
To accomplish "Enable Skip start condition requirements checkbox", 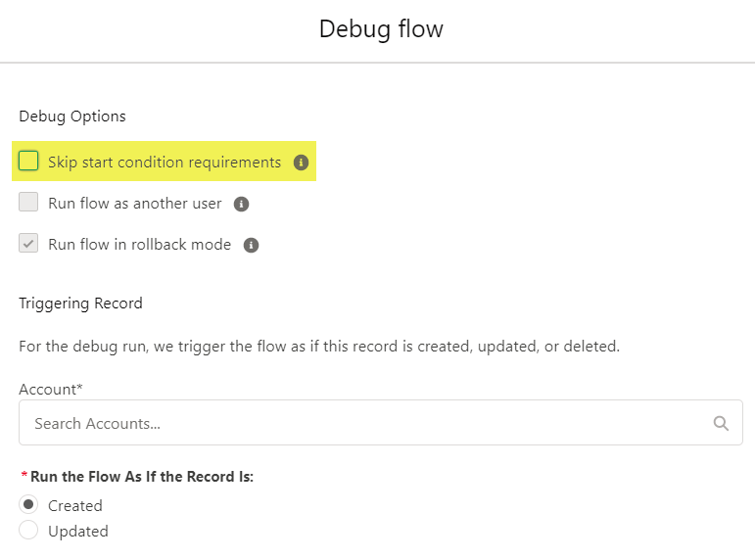I will point(28,161).
